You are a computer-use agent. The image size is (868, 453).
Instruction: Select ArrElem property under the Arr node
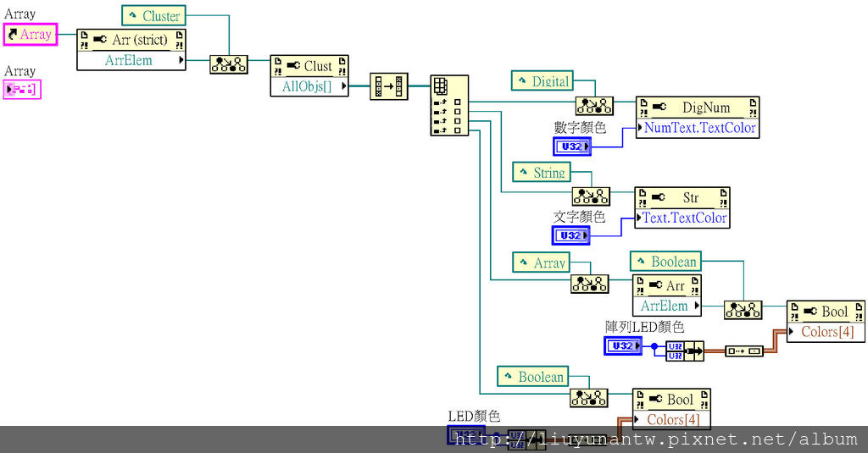pos(667,306)
